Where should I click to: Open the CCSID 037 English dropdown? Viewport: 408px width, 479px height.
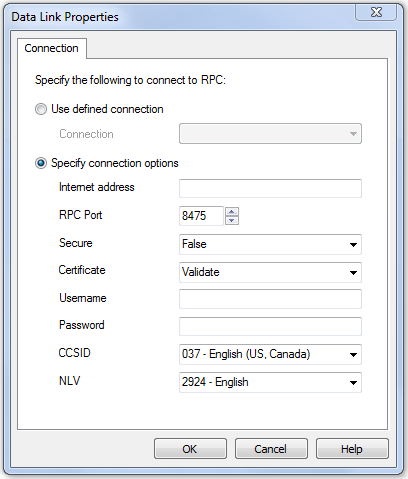coord(270,354)
